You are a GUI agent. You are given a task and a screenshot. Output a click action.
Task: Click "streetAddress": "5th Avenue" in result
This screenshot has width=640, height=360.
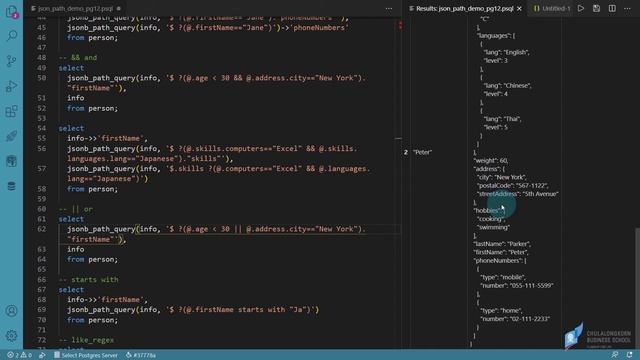pyautogui.click(x=518, y=194)
